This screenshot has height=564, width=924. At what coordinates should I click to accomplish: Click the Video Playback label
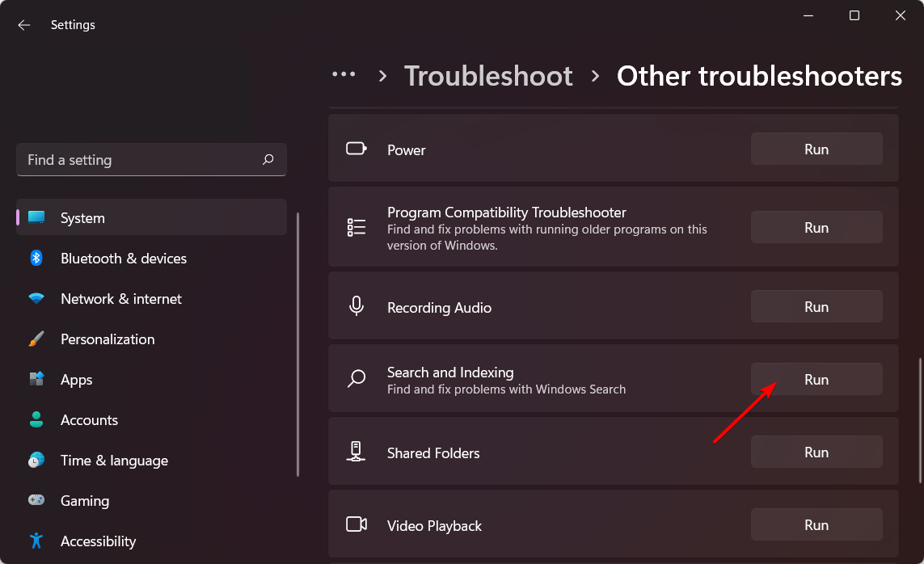click(434, 526)
